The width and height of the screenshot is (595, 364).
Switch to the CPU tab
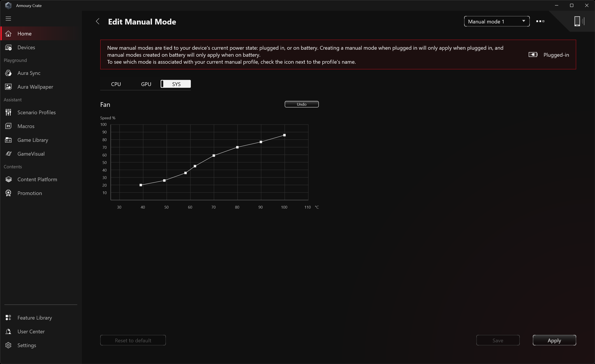pyautogui.click(x=116, y=84)
